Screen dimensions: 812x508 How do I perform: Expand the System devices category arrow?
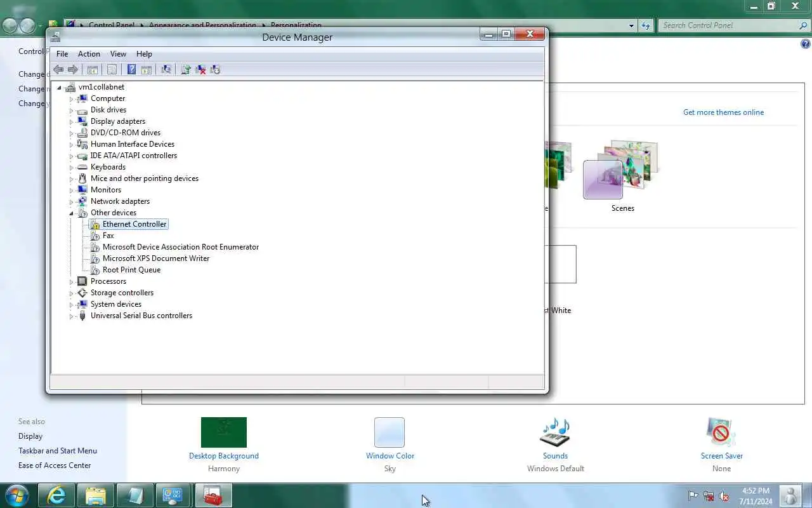pyautogui.click(x=71, y=305)
